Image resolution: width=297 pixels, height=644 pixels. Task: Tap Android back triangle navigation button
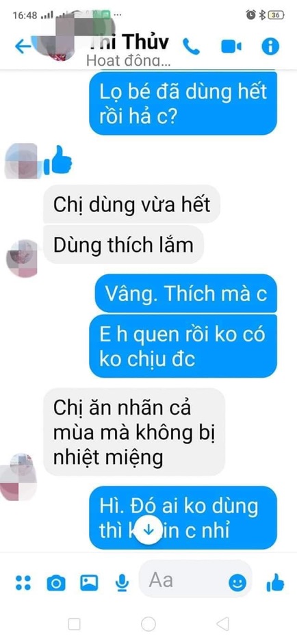point(222,624)
